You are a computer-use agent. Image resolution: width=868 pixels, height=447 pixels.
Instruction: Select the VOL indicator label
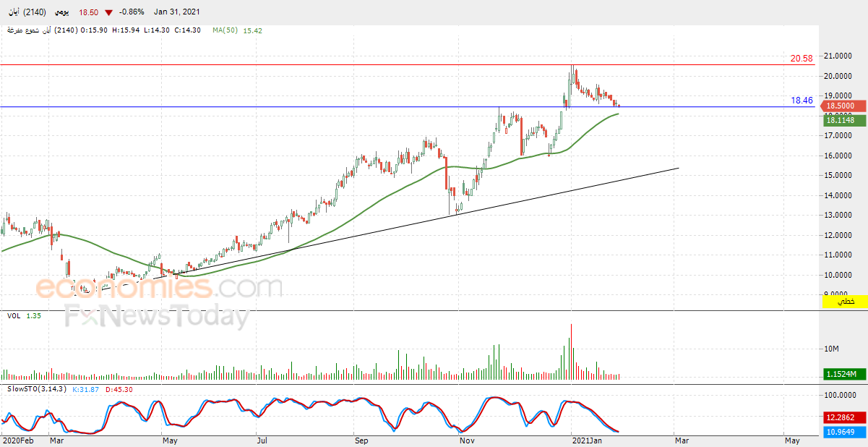[x=13, y=316]
